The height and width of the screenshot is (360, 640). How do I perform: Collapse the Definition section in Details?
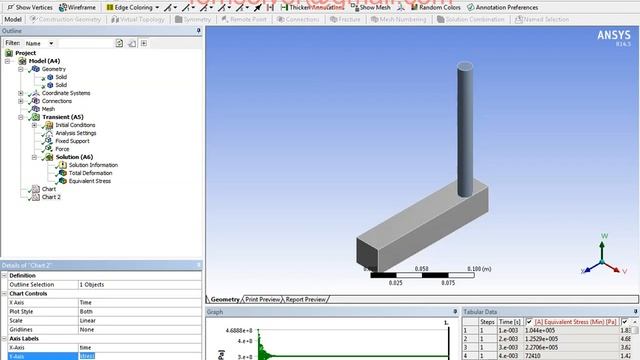click(4, 276)
